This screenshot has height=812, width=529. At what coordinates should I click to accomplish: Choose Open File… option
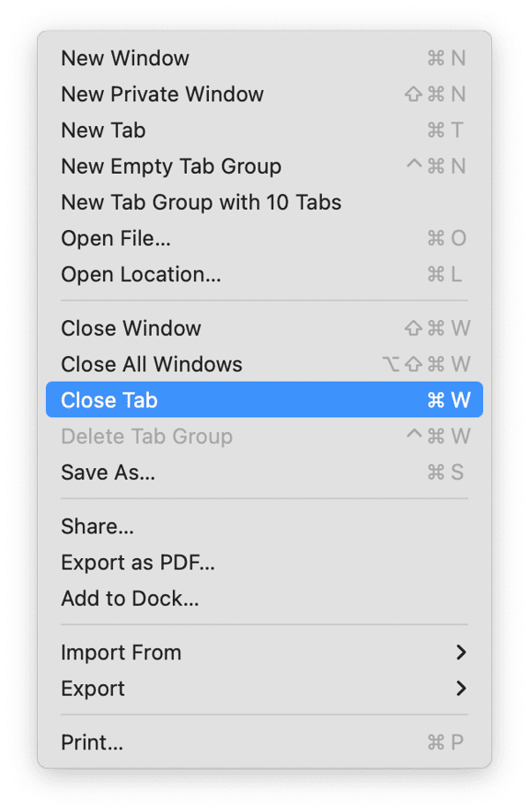[115, 239]
